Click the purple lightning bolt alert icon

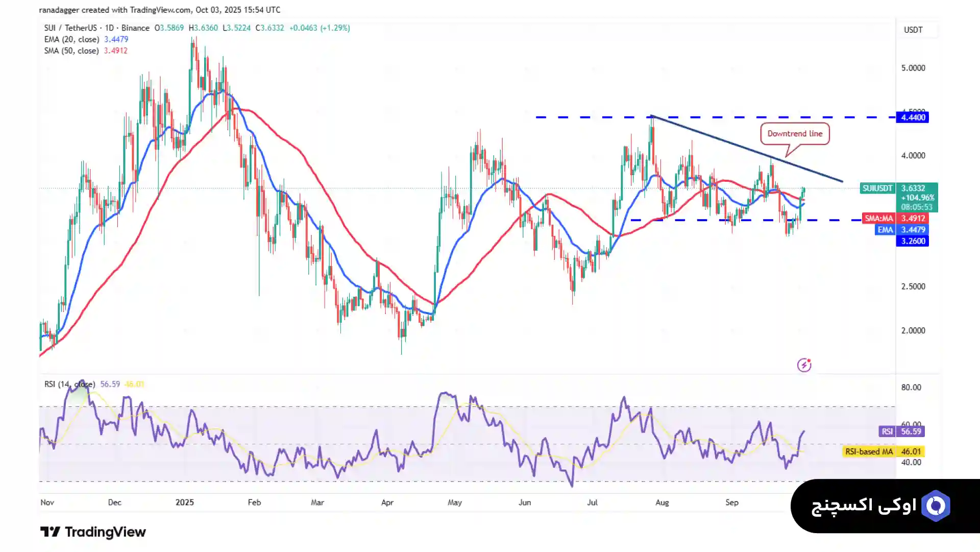[804, 365]
